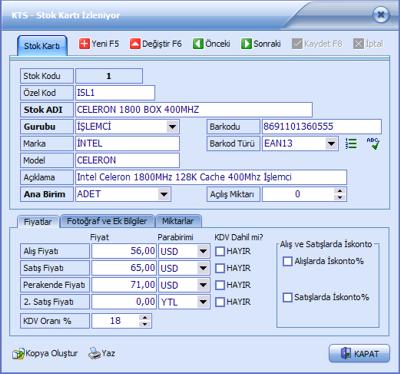400x374 pixels.
Task: Open Satış Fiyatı currency USD dropdown
Action: (203, 268)
